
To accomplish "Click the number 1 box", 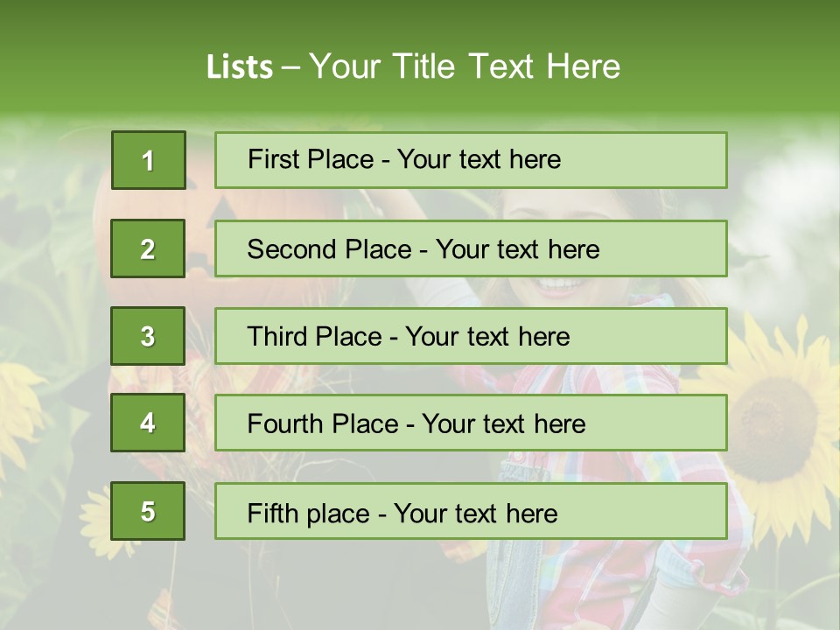I will tap(149, 160).
